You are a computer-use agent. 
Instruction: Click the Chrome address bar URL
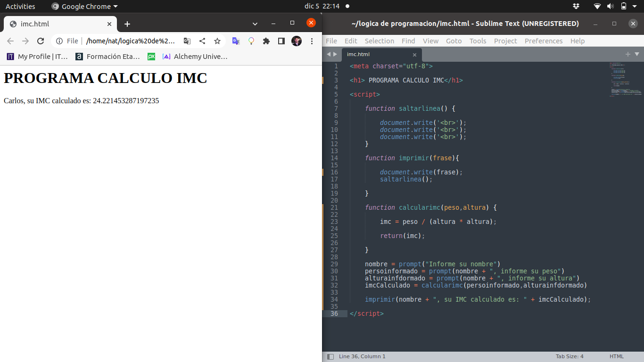coord(131,41)
